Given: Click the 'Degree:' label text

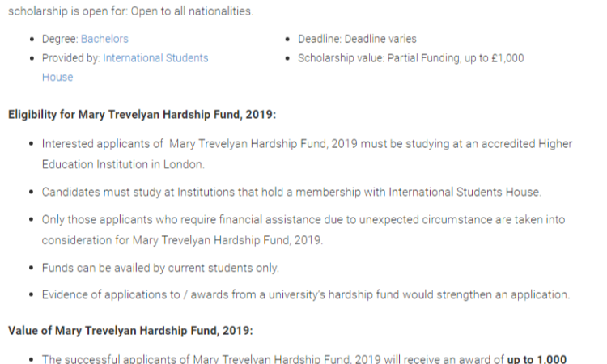Looking at the screenshot, I should tap(60, 39).
